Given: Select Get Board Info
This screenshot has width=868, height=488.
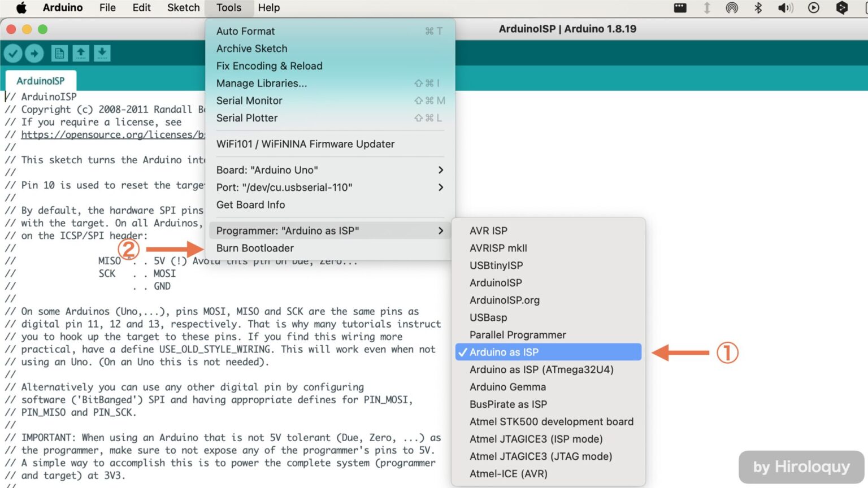Looking at the screenshot, I should click(330, 204).
